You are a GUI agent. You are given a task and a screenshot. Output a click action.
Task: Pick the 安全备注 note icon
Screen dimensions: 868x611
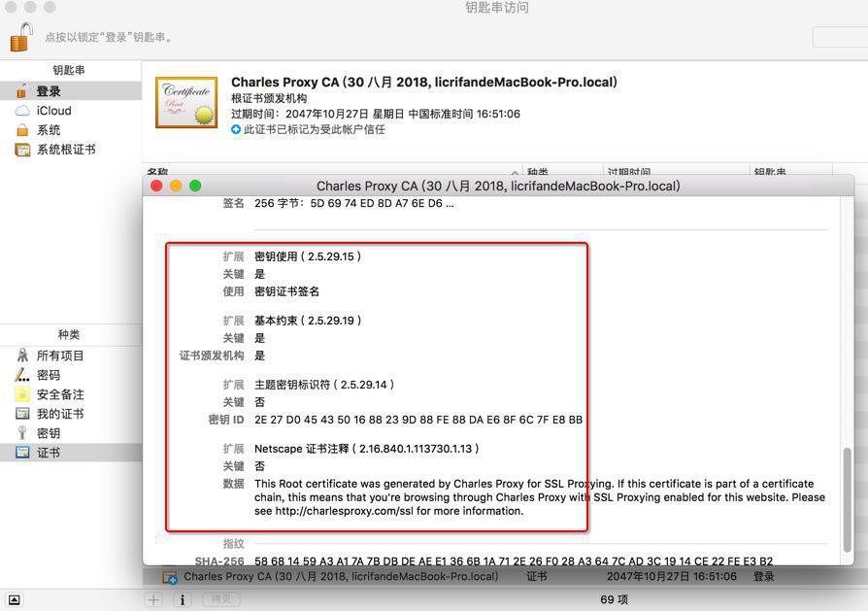(x=22, y=394)
